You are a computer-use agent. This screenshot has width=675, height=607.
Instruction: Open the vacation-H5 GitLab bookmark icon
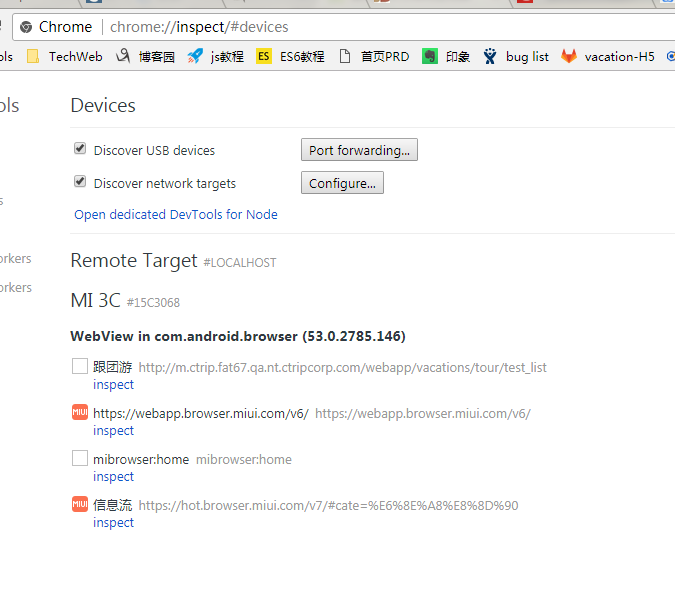click(569, 56)
